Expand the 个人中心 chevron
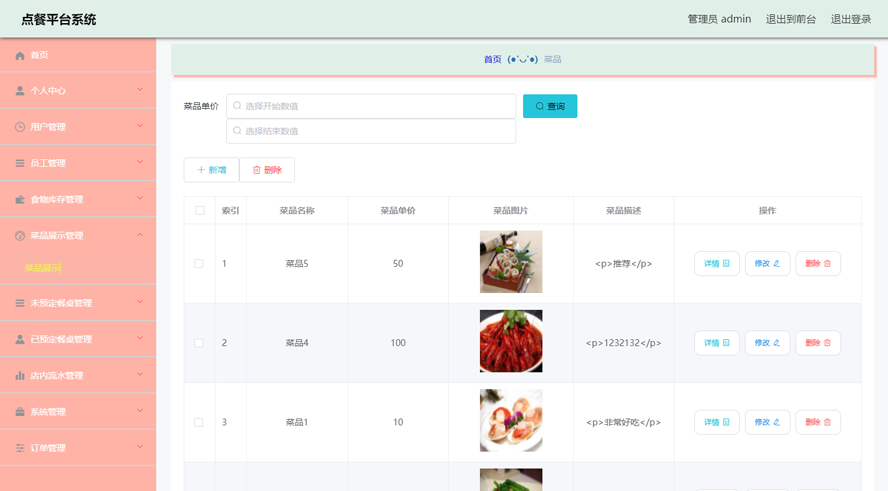The height and width of the screenshot is (491, 888). pos(140,89)
